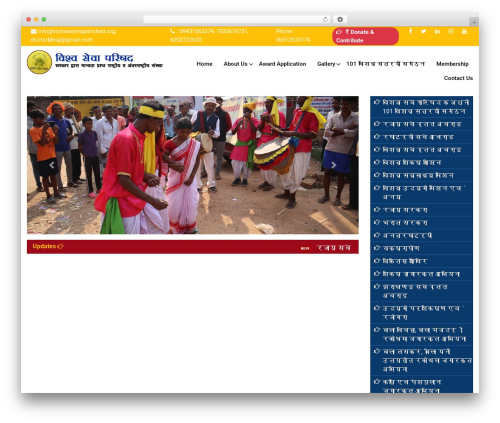Open the Instagram social icon

coord(451,31)
